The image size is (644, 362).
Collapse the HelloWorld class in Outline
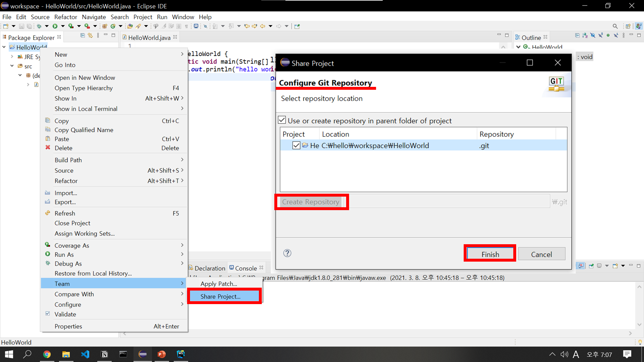tap(518, 47)
